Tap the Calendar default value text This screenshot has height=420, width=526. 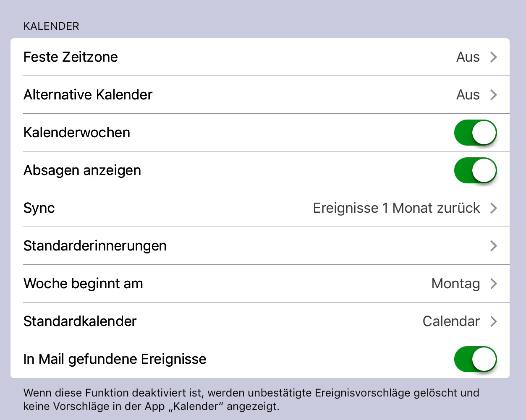pyautogui.click(x=451, y=321)
